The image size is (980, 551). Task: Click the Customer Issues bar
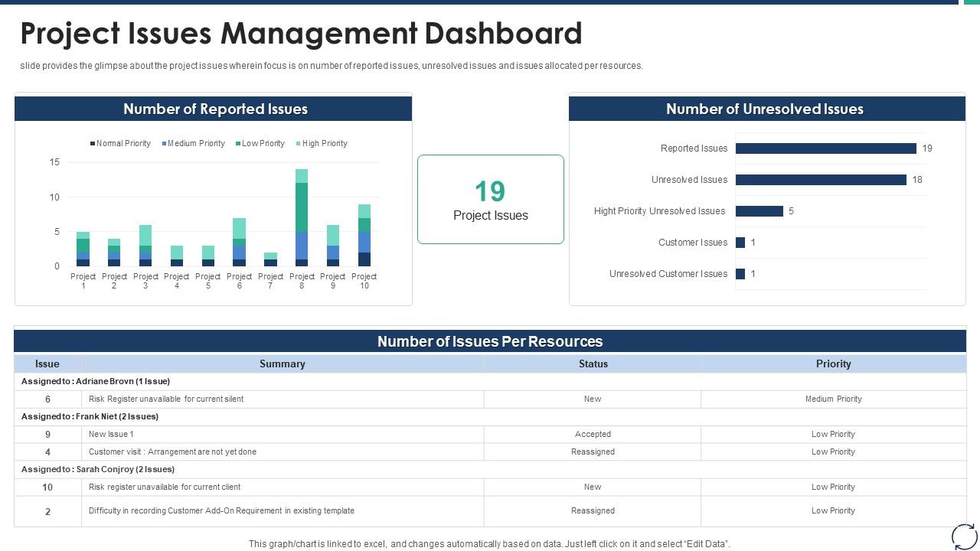pos(740,243)
